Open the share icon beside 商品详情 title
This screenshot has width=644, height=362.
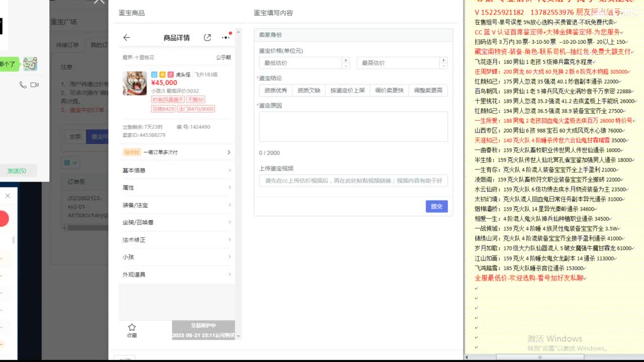click(x=207, y=37)
